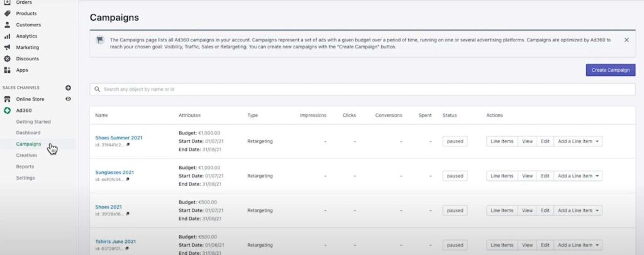Screen dimensions: 644x255
Task: Select Campaigns in the Ad360 submenu
Action: [x=29, y=144]
